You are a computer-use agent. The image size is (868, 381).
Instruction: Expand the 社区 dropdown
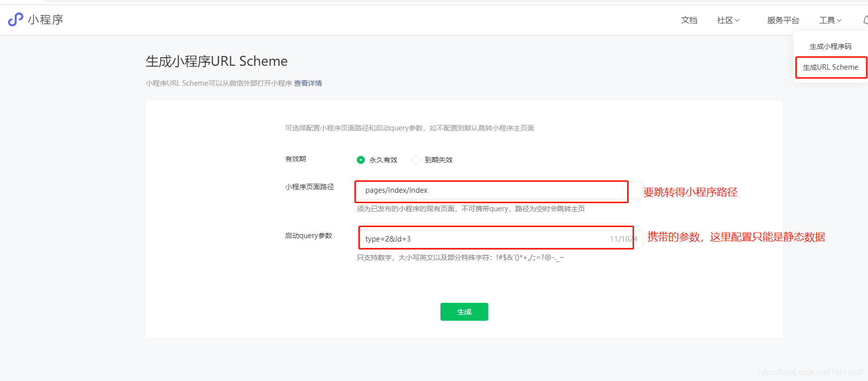pyautogui.click(x=728, y=20)
